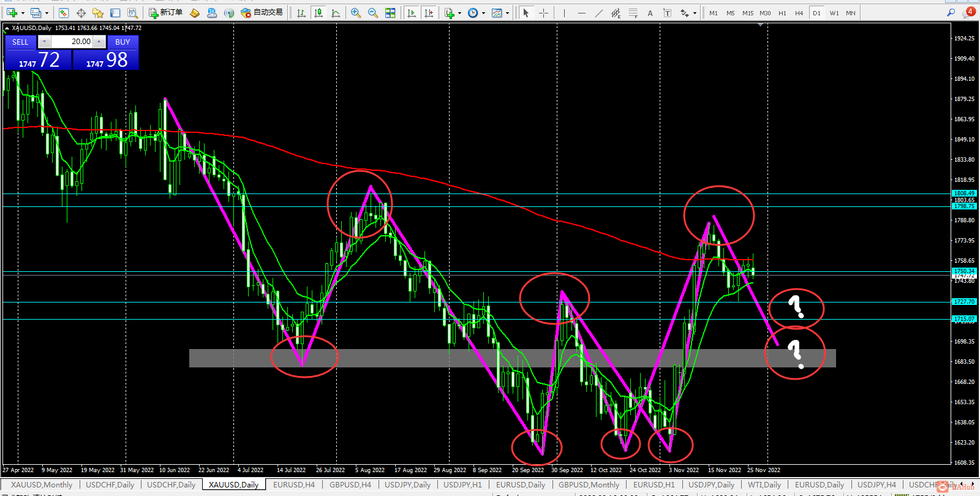Select the Trendline drawing tool
The image size is (980, 496).
(x=598, y=13)
